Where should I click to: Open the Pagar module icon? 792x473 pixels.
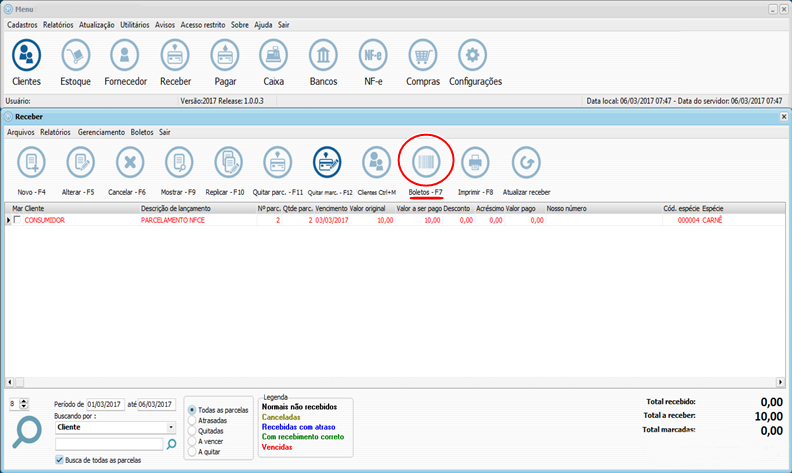click(225, 55)
